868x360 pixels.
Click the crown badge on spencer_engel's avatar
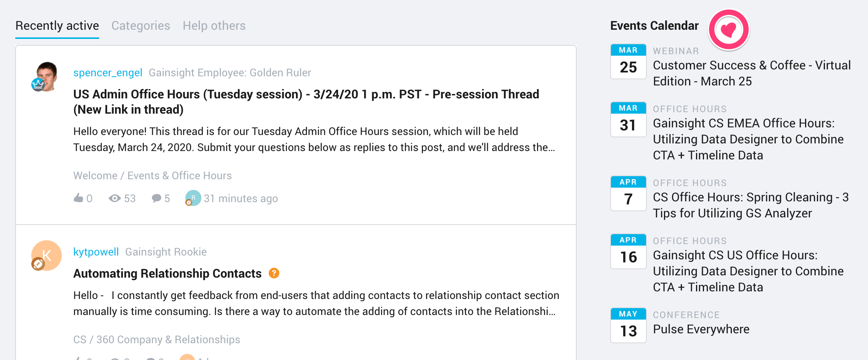38,85
